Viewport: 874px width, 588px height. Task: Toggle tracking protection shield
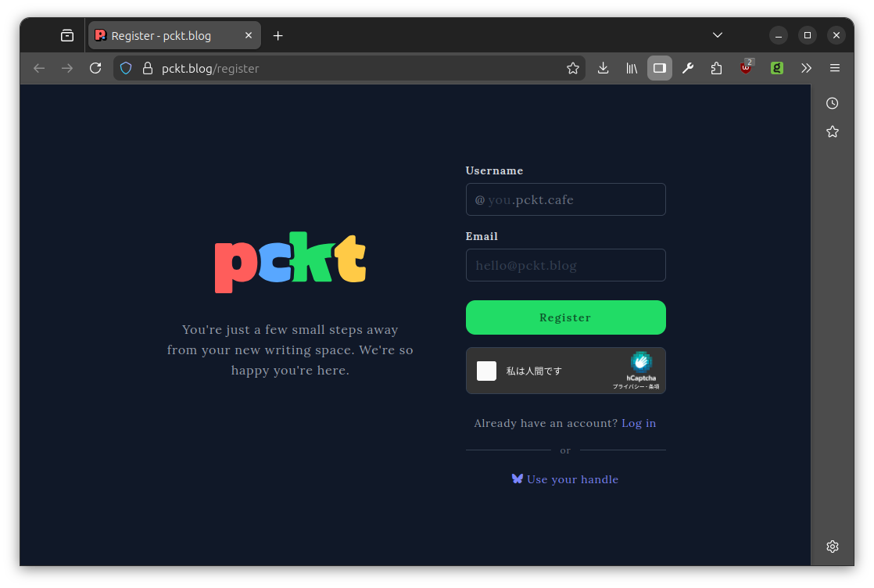[x=126, y=68]
